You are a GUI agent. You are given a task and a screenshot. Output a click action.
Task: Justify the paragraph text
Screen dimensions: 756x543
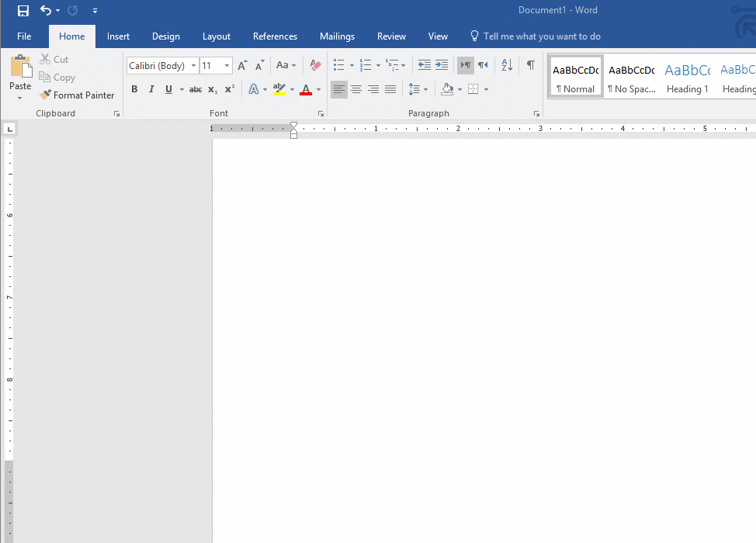click(x=390, y=90)
